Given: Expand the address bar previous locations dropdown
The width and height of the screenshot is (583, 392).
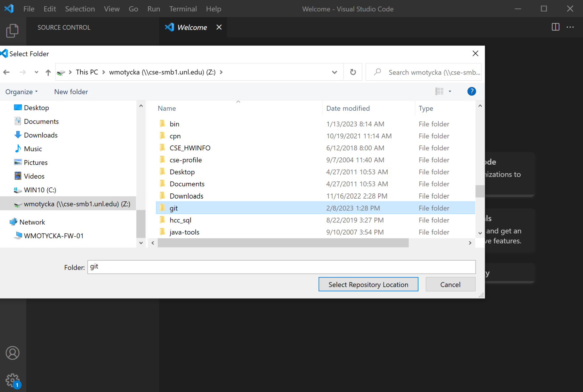Looking at the screenshot, I should [x=334, y=72].
